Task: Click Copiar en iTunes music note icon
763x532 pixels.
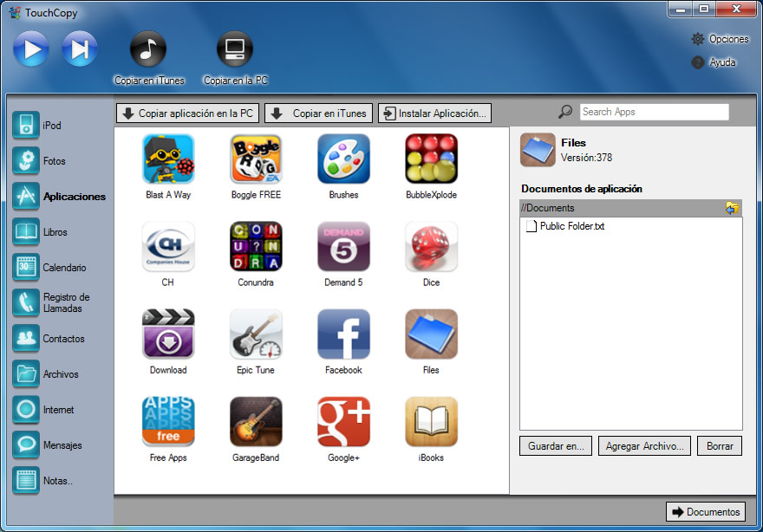Action: coord(148,49)
